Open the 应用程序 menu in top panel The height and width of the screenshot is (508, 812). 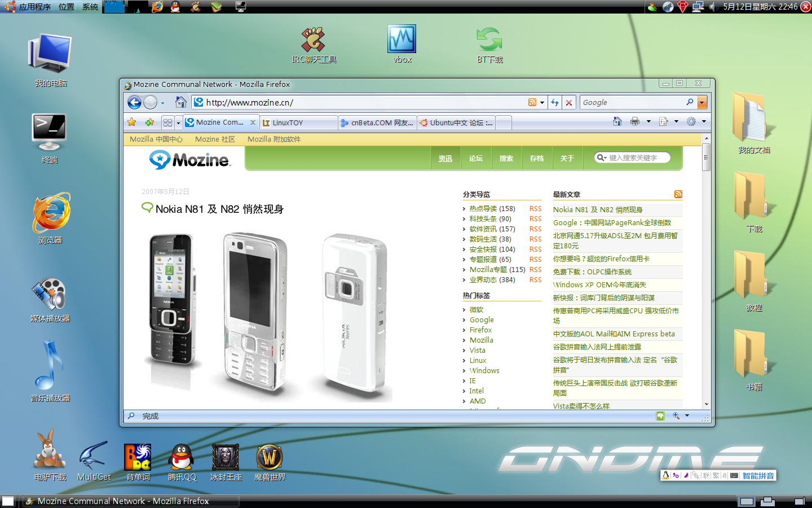pos(35,7)
